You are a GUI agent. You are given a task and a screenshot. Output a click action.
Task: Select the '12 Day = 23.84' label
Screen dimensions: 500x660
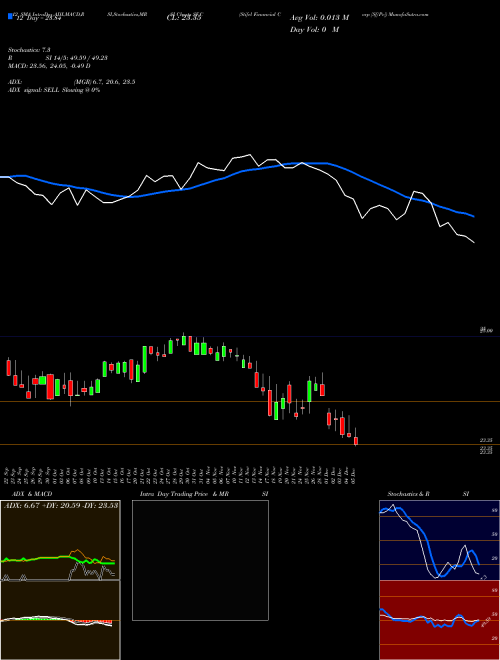[x=37, y=18]
